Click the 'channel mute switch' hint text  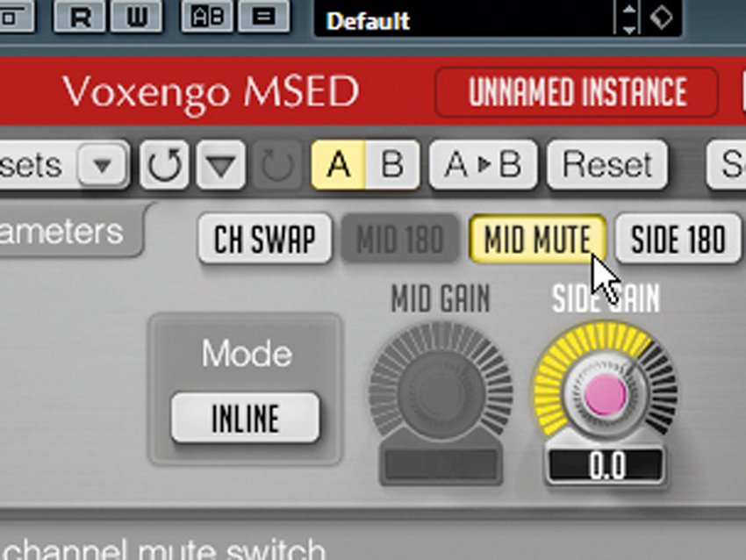[162, 549]
